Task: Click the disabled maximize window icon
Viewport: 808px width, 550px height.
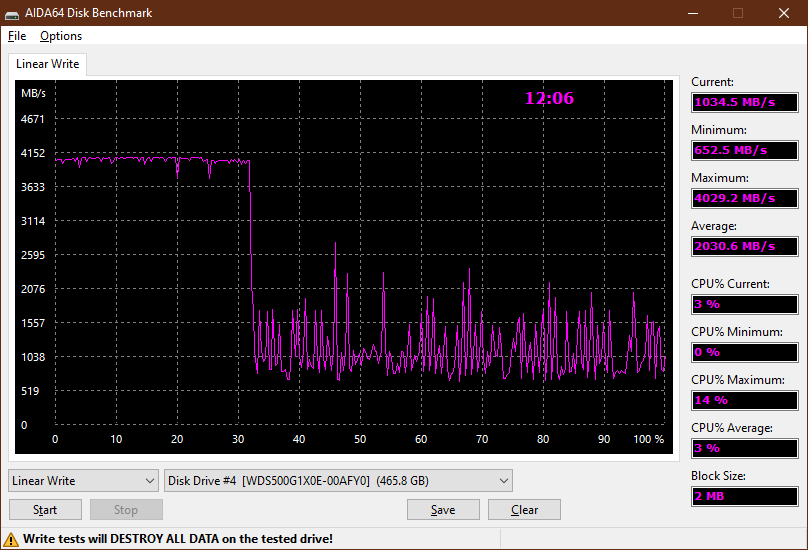Action: tap(738, 13)
